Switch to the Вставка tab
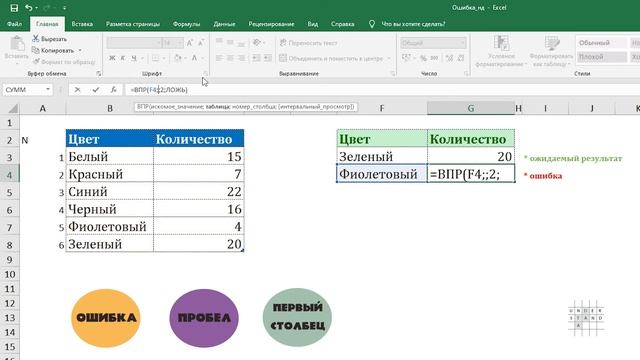 pyautogui.click(x=82, y=24)
